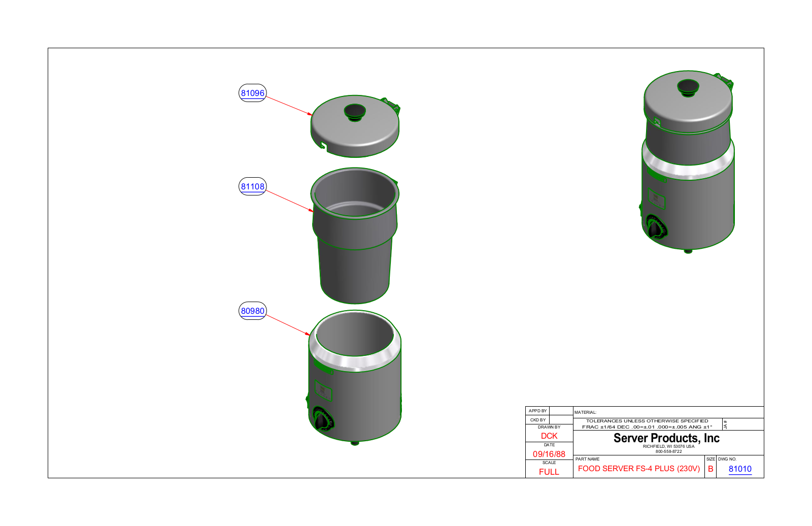This screenshot has width=812, height=526.
Task: Click the part name 'FOOD SERVER FS-4 PLUS (230V)'
Action: 639,469
